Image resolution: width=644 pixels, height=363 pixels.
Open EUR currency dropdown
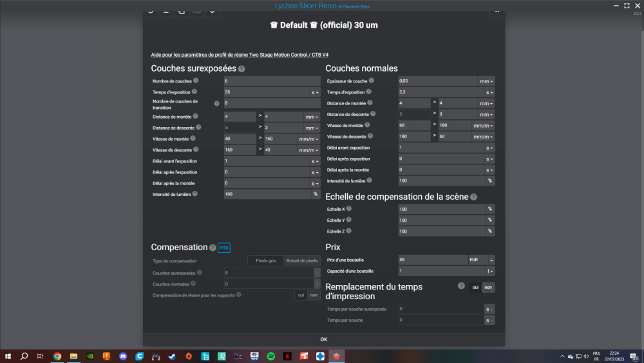tap(482, 260)
